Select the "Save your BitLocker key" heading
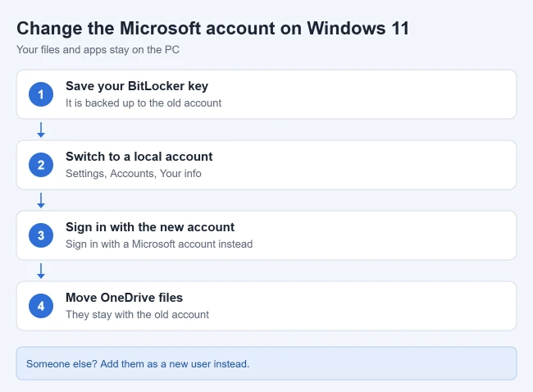The width and height of the screenshot is (533, 392). (x=137, y=86)
